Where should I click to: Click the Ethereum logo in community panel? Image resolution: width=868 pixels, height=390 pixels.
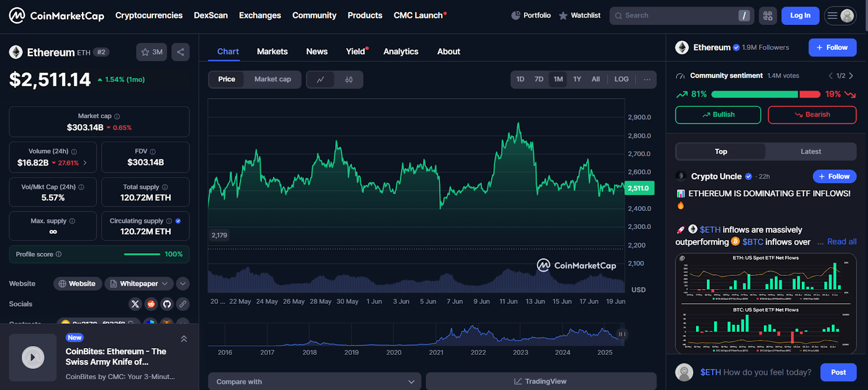pyautogui.click(x=682, y=48)
